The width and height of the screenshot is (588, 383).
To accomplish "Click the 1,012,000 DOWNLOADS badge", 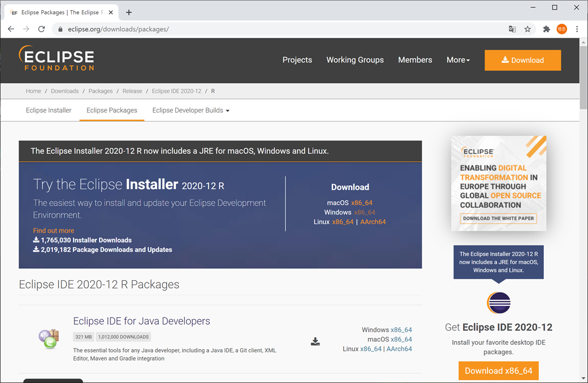I will (123, 337).
